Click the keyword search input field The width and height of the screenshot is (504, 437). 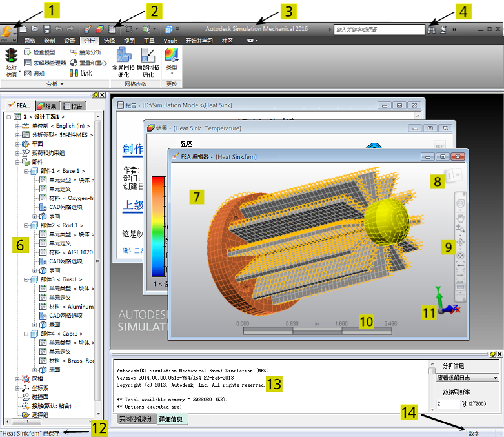tap(379, 30)
